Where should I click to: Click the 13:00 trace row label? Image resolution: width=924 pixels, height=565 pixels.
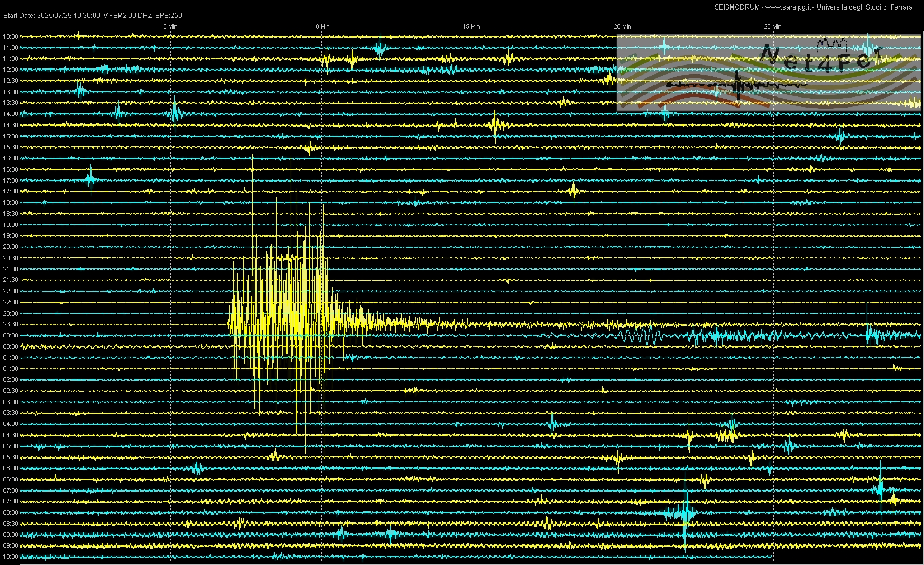pyautogui.click(x=11, y=92)
